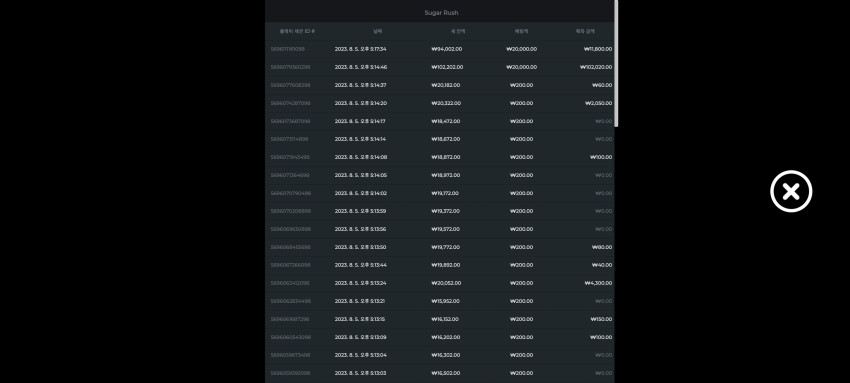Click the balance ₩18,472.00
Viewport: 850px width, 383px height.
[x=446, y=121]
